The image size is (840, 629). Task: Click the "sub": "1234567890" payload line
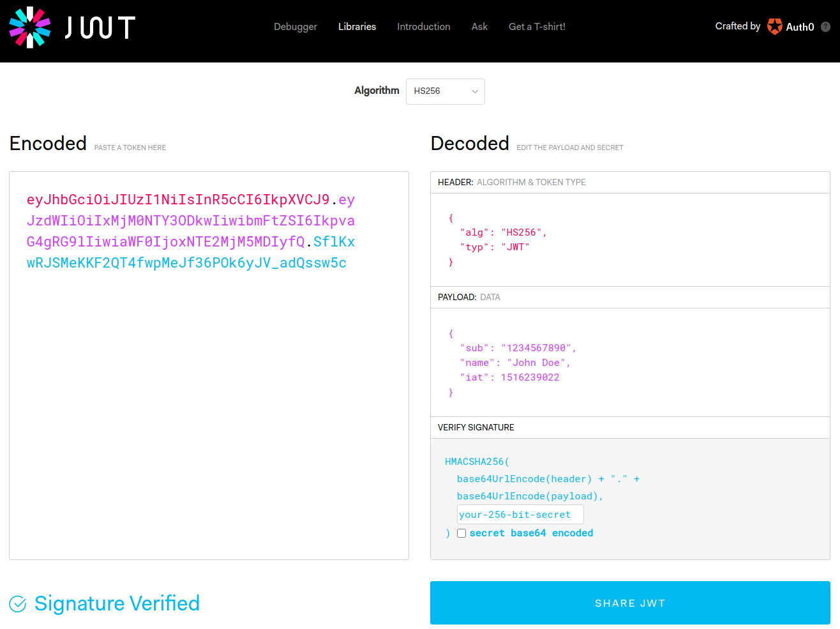[518, 348]
